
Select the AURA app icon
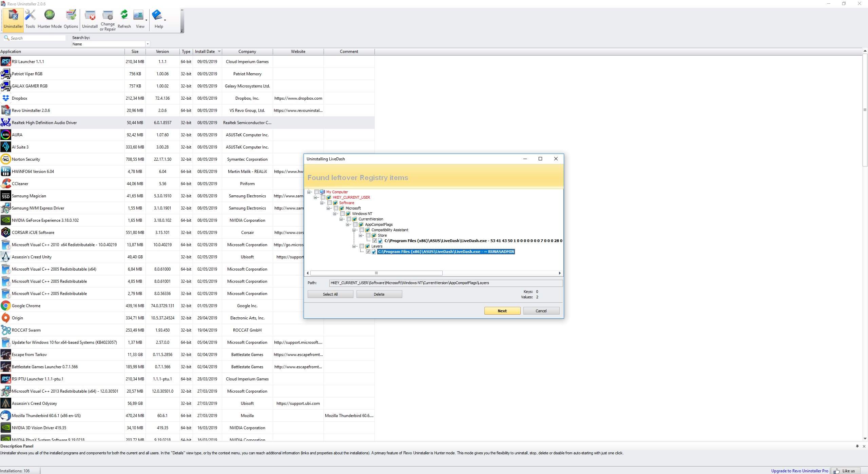tap(6, 135)
